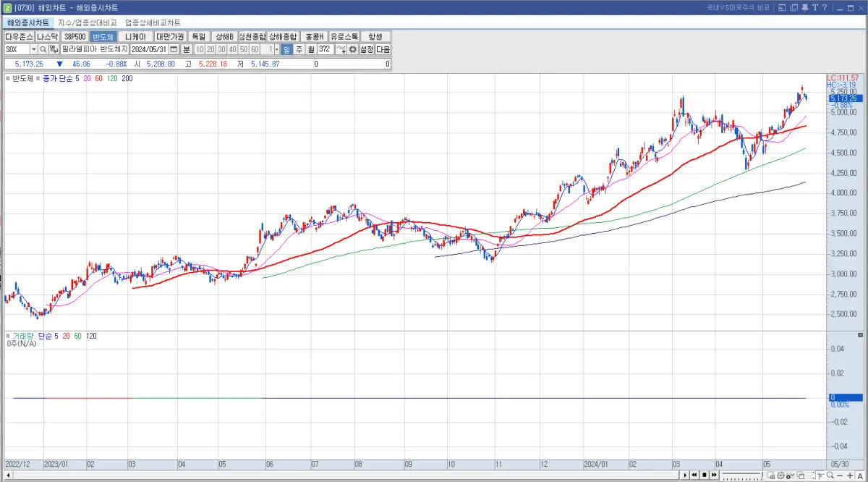Click the minus zoom-out icon in the bottom bar
Screen dimensions: 868x482
[840, 475]
